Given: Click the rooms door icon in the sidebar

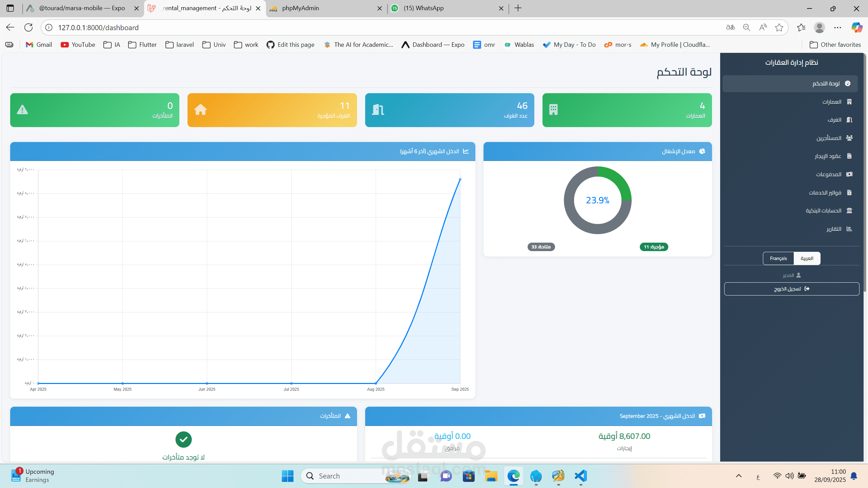Looking at the screenshot, I should [x=849, y=120].
